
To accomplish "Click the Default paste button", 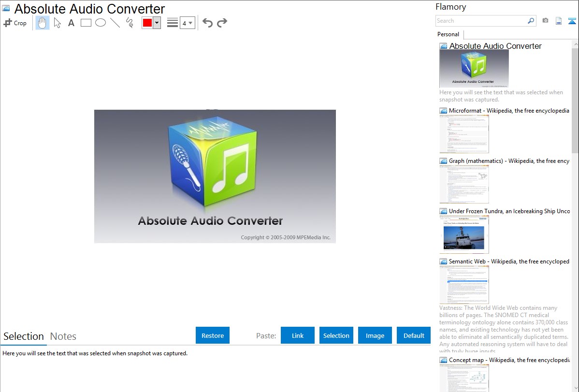I will pyautogui.click(x=414, y=335).
